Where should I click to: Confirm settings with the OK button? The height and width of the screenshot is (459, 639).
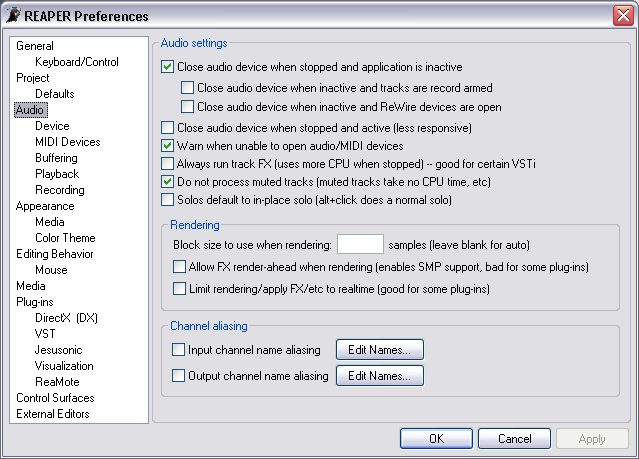pyautogui.click(x=436, y=439)
